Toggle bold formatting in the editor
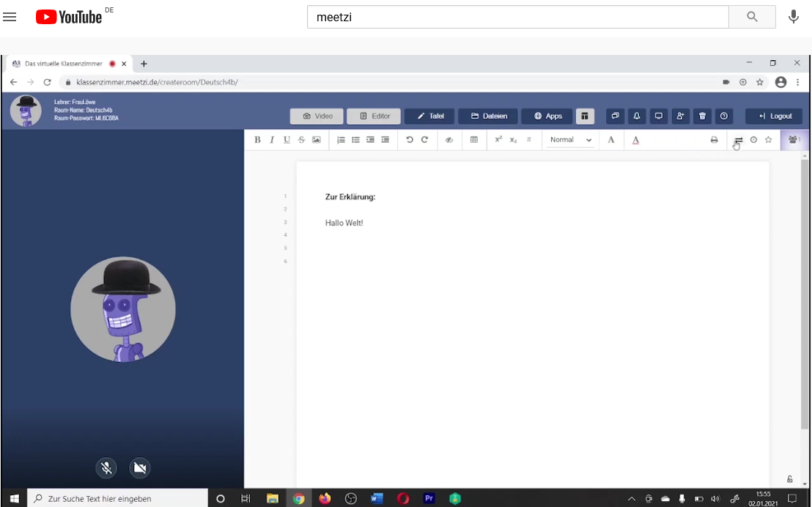 257,140
